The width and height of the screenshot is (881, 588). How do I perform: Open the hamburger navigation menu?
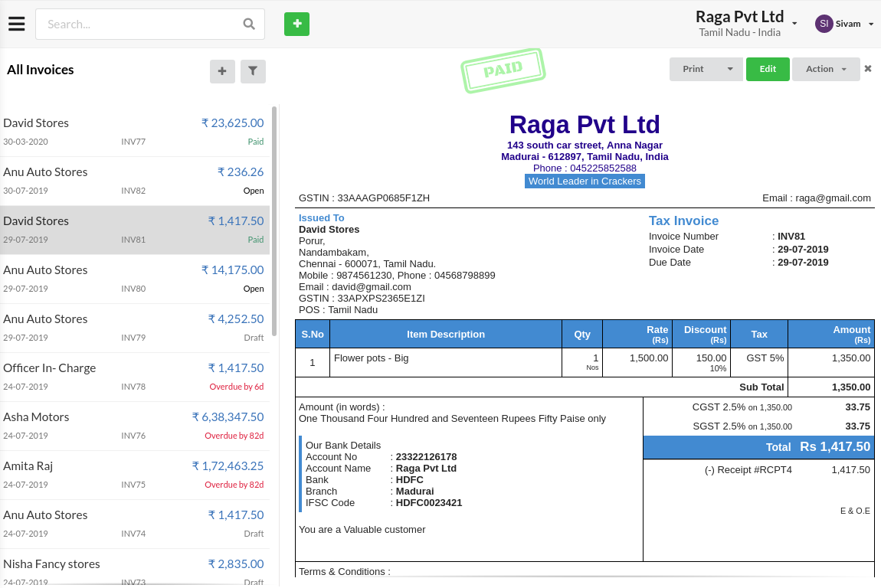click(17, 24)
